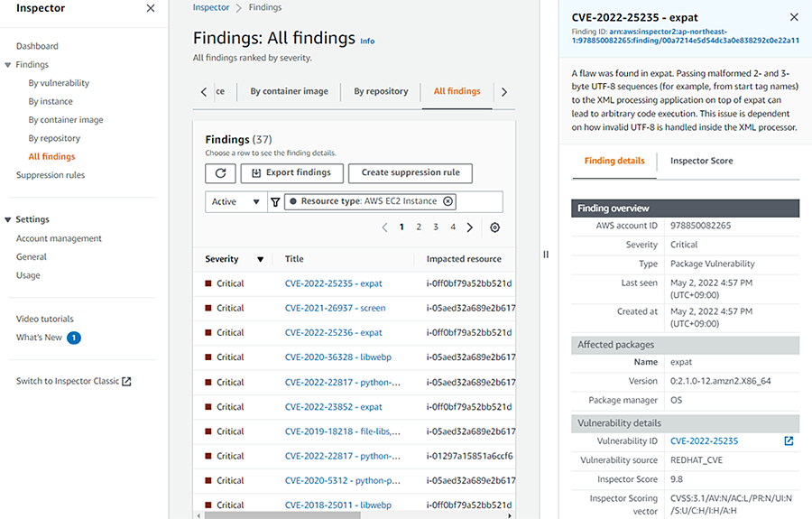Click Create suppression rule button
This screenshot has height=519, width=812.
tap(411, 173)
